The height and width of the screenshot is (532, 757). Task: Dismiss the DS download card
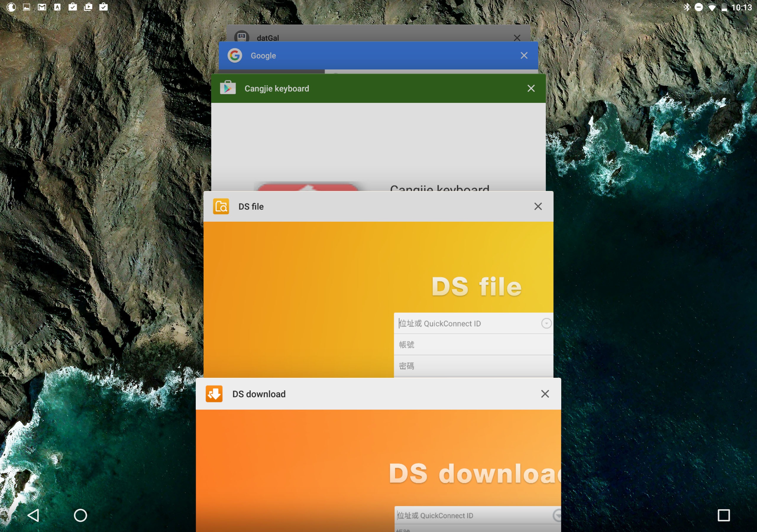point(545,394)
